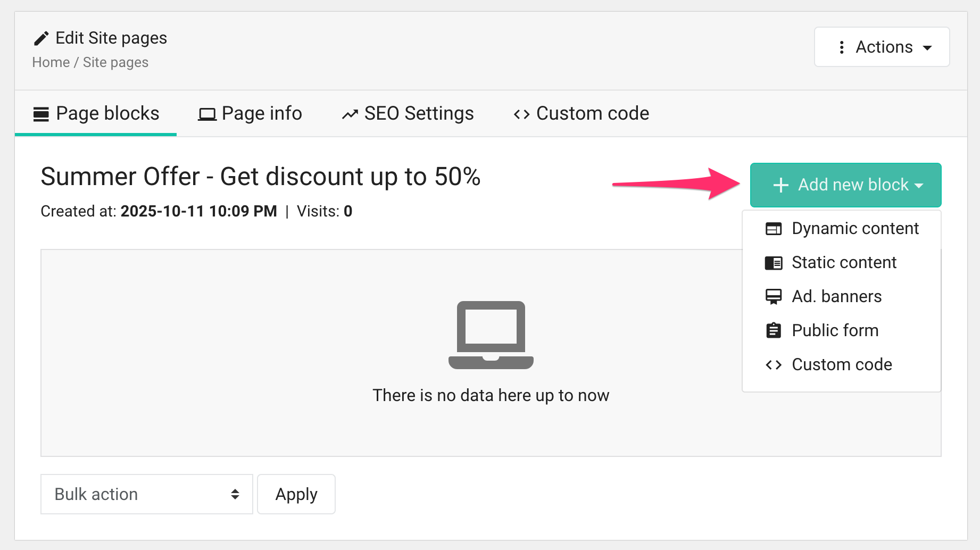
Task: Click the Ad. banners icon
Action: [x=774, y=297]
